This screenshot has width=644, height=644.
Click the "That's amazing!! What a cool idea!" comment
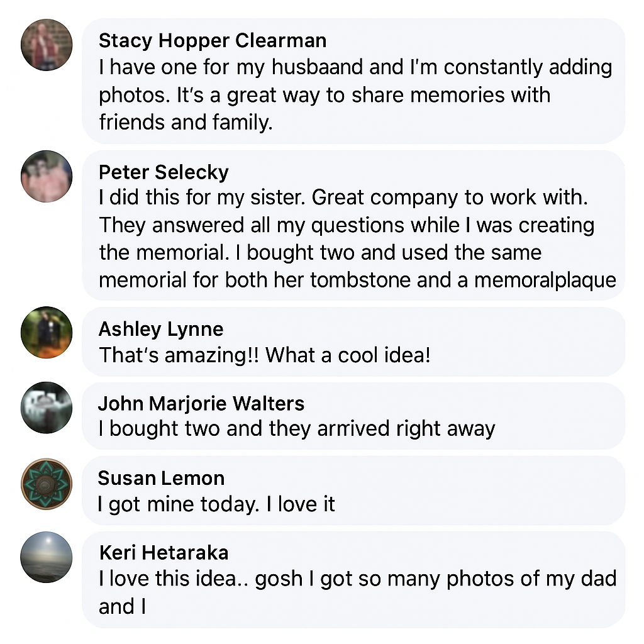(265, 355)
